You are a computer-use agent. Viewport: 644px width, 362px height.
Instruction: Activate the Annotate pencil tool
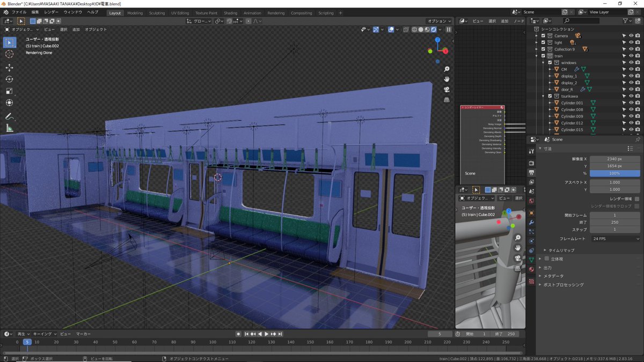[9, 116]
